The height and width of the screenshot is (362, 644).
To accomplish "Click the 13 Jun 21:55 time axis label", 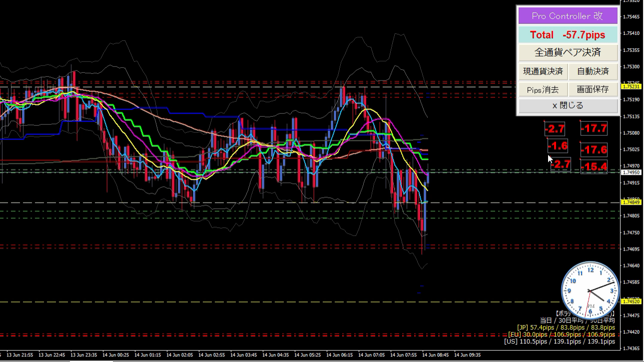I will (20, 355).
